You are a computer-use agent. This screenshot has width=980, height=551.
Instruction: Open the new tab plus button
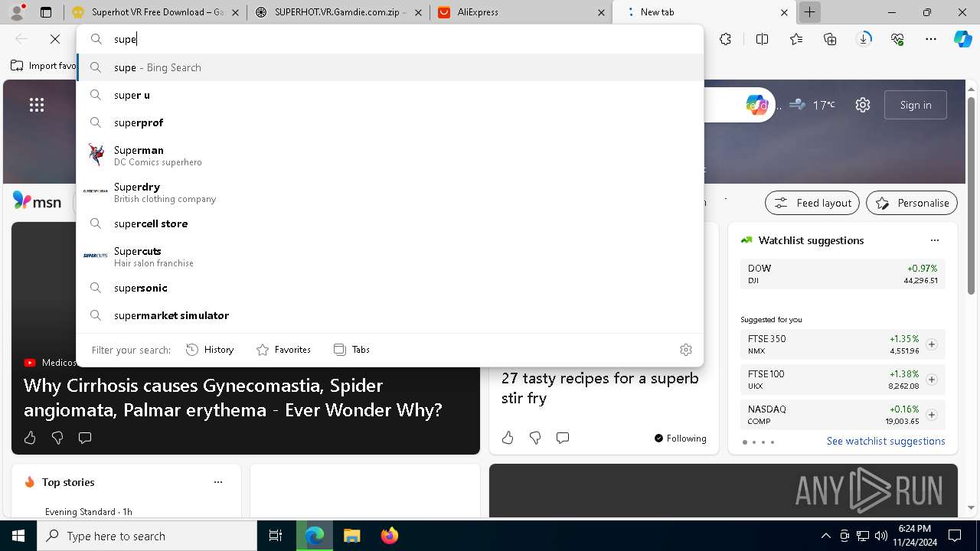pos(809,12)
